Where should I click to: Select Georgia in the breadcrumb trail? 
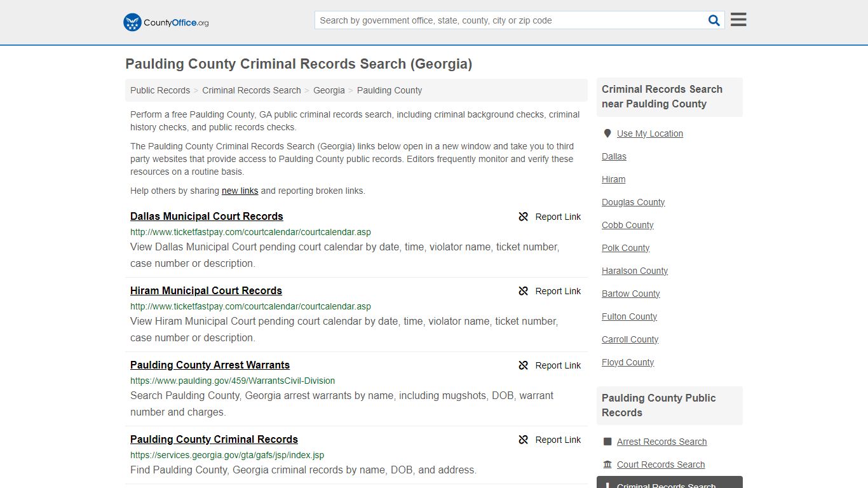329,90
